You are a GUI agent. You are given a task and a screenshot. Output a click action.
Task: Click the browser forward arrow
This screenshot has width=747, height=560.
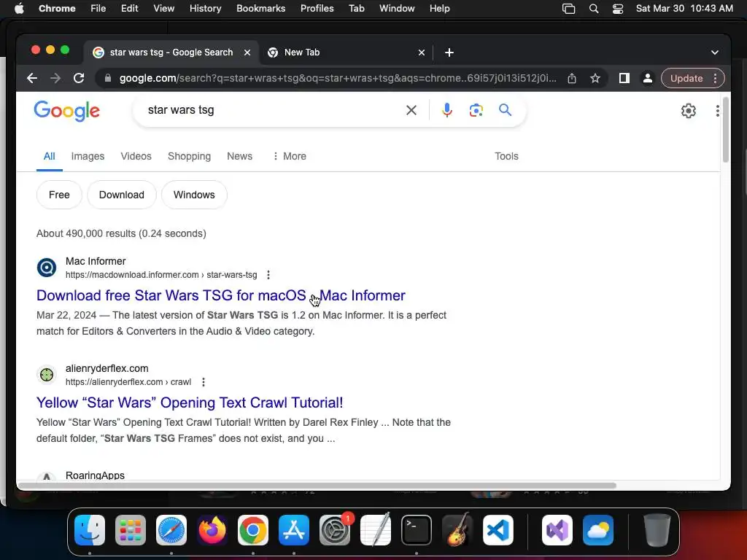click(55, 78)
